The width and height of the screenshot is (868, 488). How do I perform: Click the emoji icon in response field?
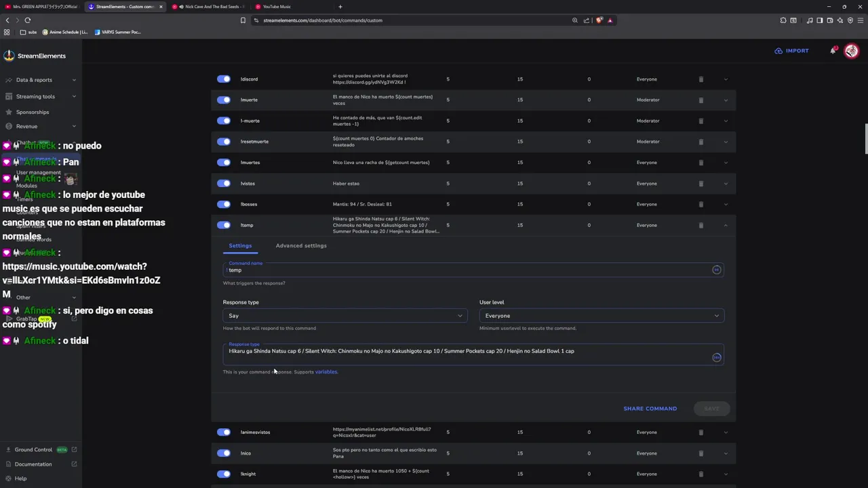pos(716,357)
